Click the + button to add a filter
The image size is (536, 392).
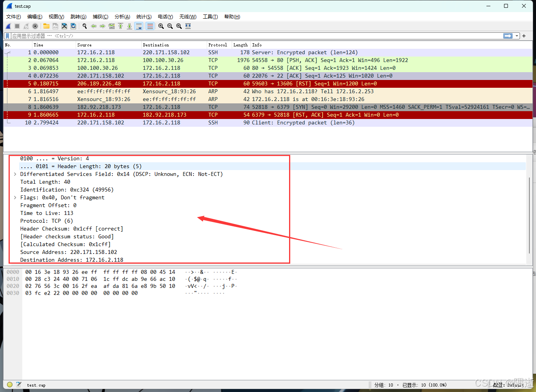[524, 35]
